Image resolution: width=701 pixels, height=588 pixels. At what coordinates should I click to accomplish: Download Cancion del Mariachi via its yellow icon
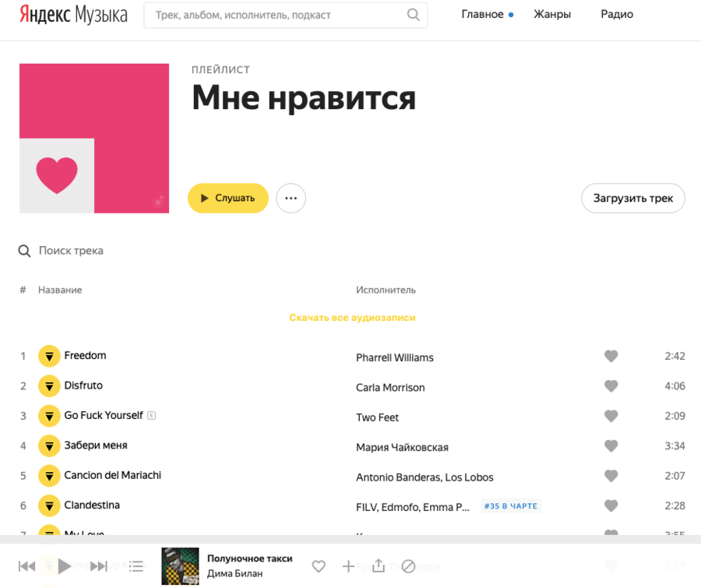(49, 476)
